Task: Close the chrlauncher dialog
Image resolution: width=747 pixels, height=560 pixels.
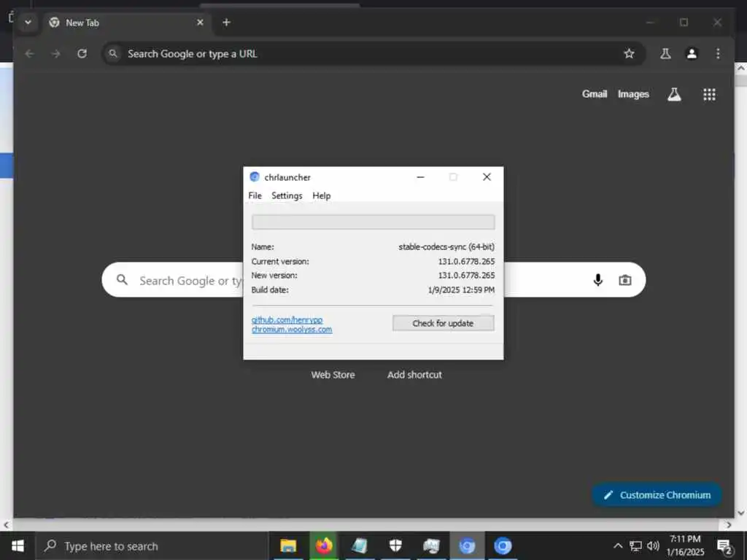Action: [x=487, y=177]
